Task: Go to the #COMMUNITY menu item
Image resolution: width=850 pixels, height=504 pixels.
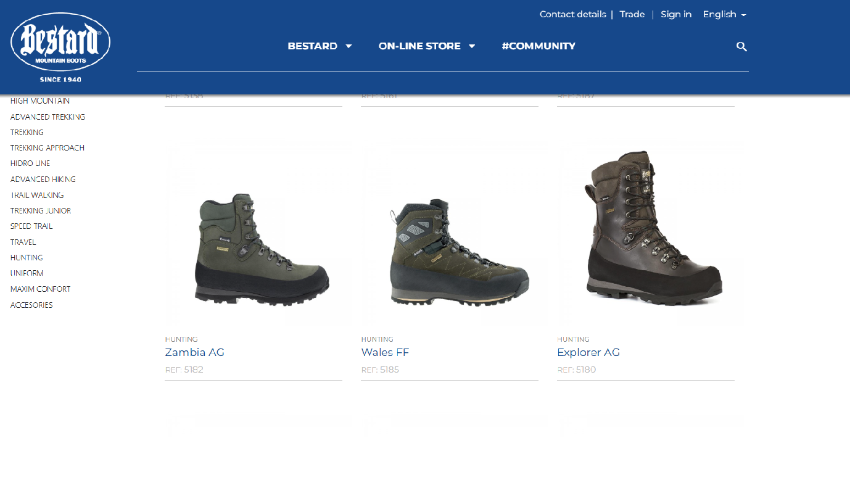Action: (538, 46)
